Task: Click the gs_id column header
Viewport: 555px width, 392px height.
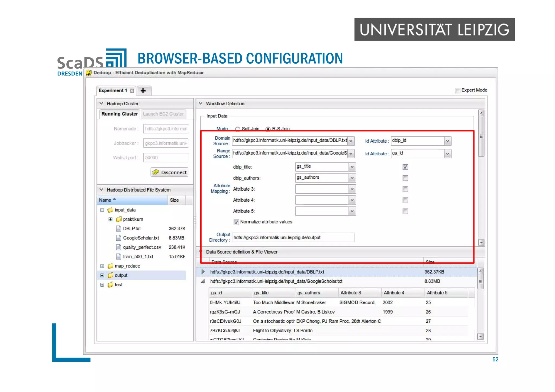Action: 230,293
